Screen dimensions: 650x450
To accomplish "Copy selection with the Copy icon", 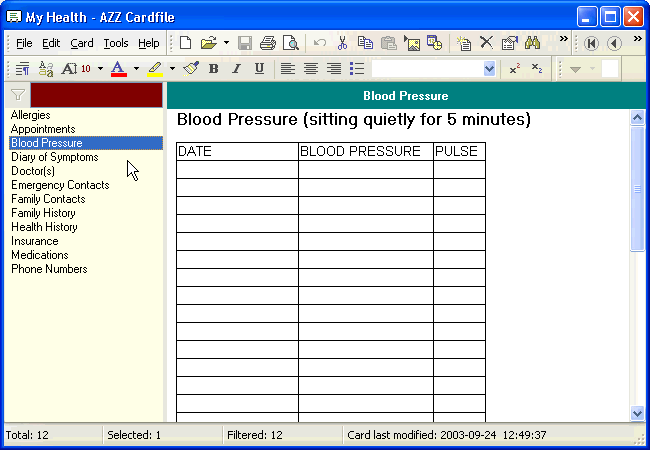I will [365, 43].
